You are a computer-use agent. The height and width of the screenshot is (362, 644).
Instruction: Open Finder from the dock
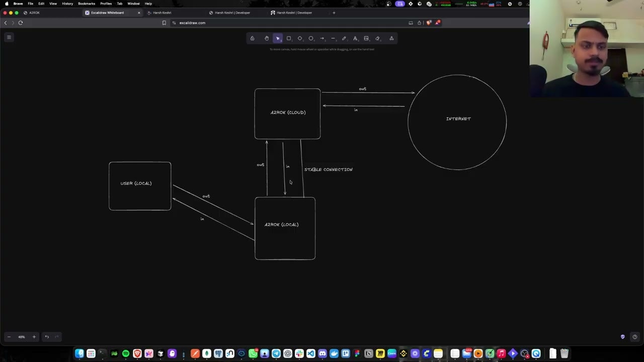[x=79, y=353]
